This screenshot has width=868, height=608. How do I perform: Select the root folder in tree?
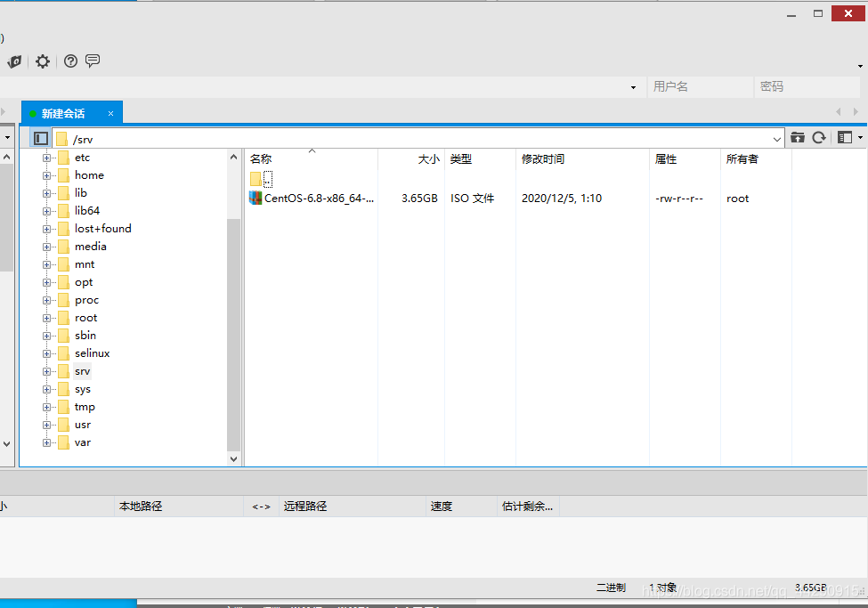85,318
